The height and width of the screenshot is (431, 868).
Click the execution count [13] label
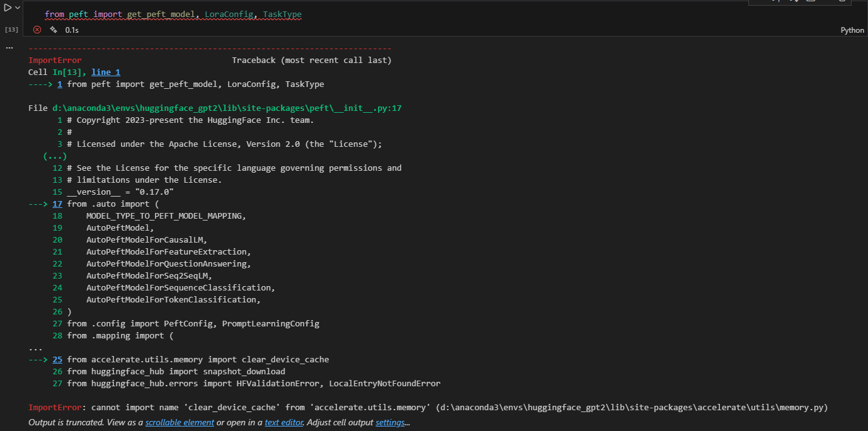click(x=11, y=30)
